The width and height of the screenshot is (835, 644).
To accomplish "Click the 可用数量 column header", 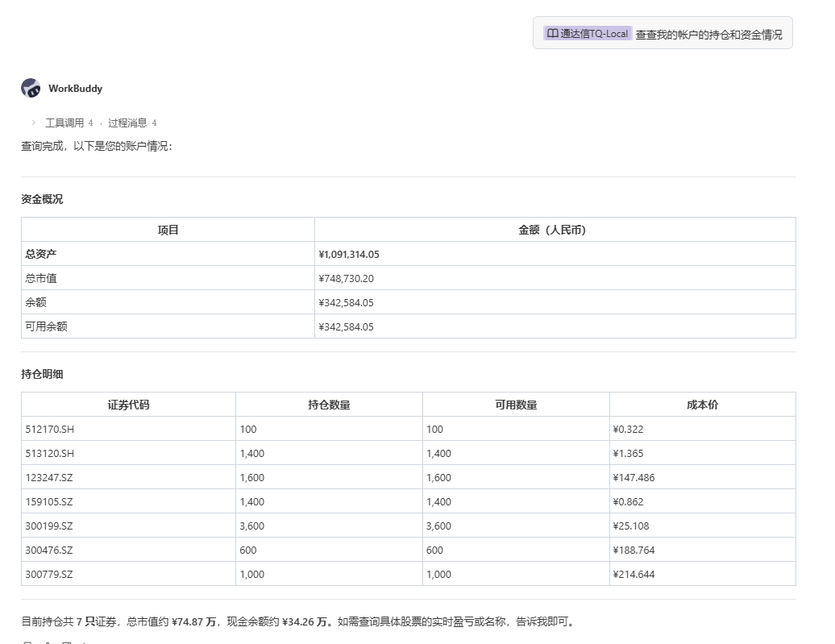I will 516,405.
